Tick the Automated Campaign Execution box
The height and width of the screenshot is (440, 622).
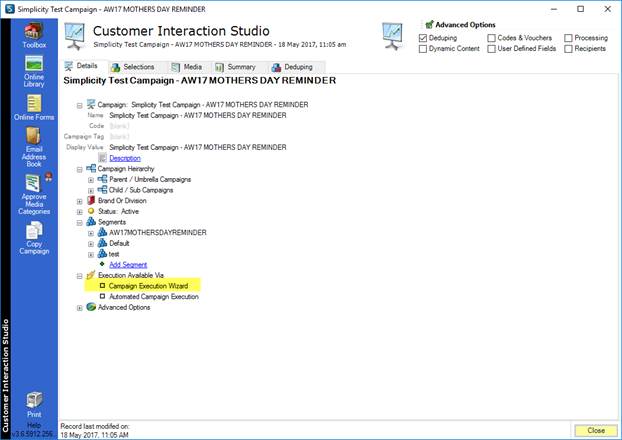102,296
